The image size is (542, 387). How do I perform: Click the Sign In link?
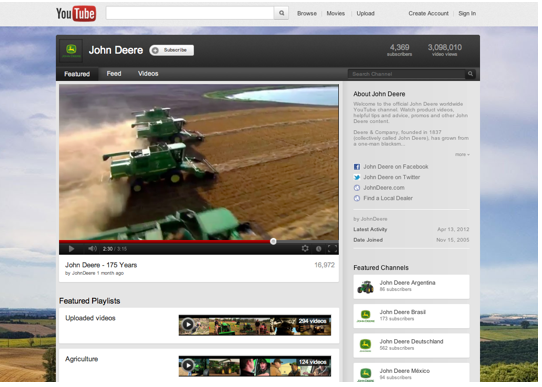[467, 13]
